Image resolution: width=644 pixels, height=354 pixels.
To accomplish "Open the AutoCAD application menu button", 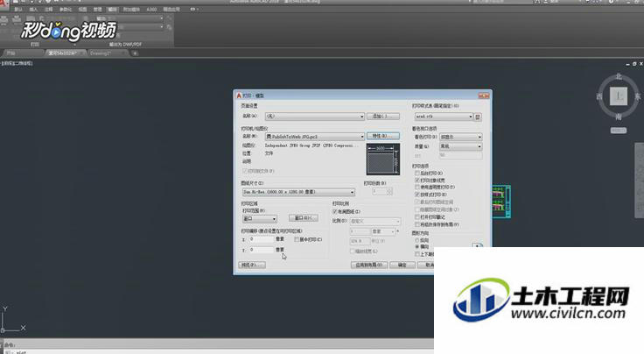I will pos(3,4).
